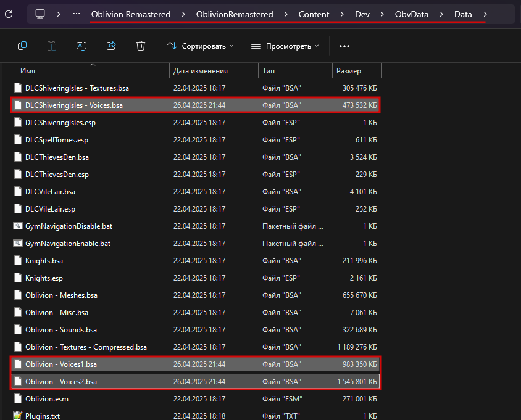The height and width of the screenshot is (420, 521).
Task: Open the Сортировать sort dropdown
Action: click(201, 46)
